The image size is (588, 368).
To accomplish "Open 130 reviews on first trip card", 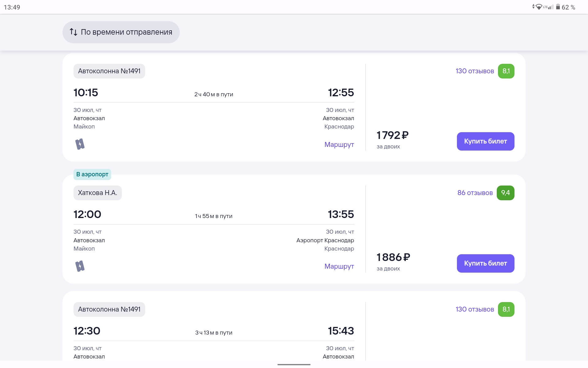I will (x=475, y=71).
